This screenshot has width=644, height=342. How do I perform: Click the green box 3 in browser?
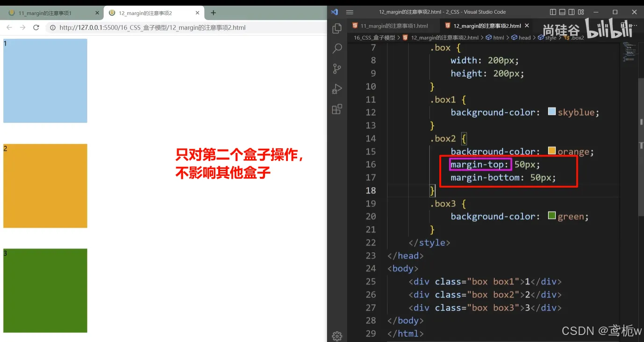45,291
